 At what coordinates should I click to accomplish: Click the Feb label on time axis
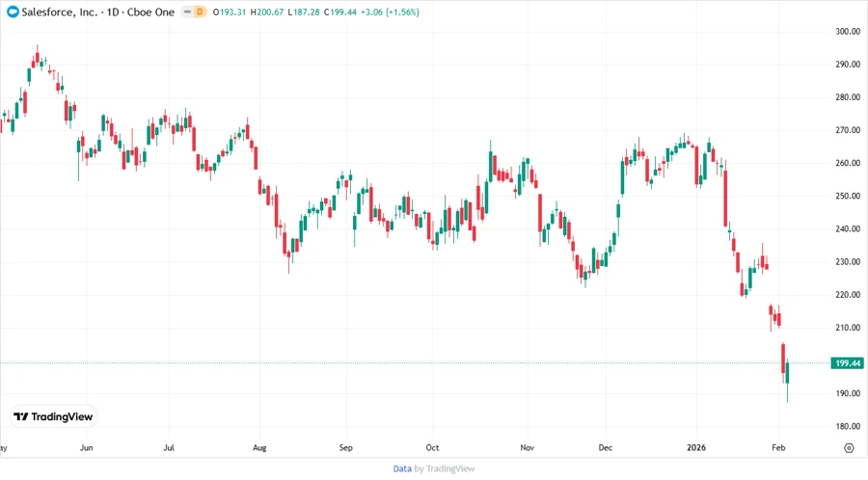pos(778,447)
